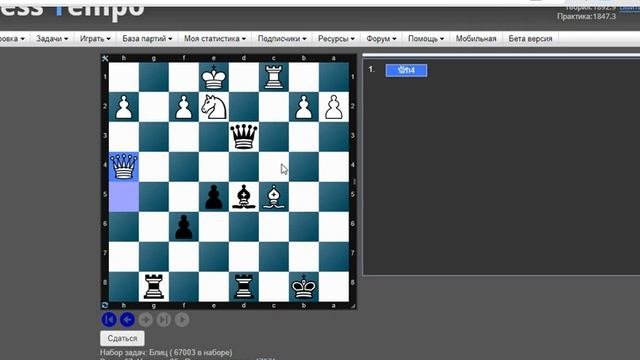Viewport: 640px width, 360px height.
Task: Click the highlighted empty h5 square
Action: coord(124,197)
